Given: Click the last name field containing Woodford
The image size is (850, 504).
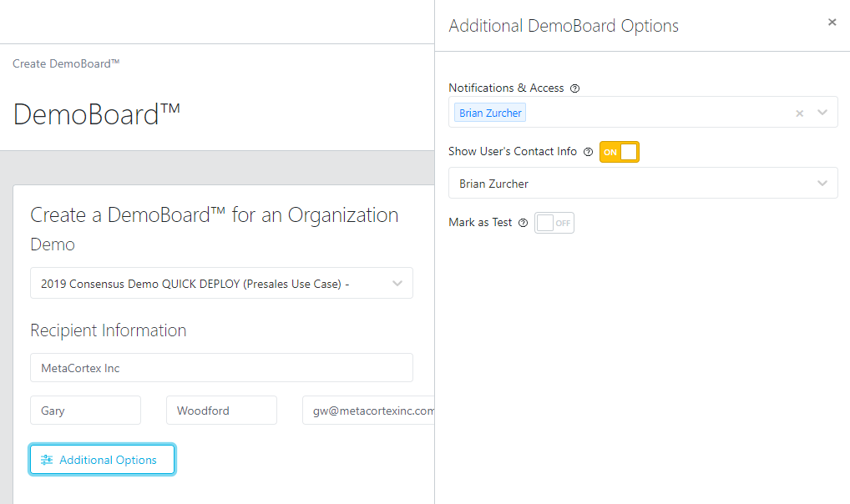Looking at the screenshot, I should [x=221, y=410].
